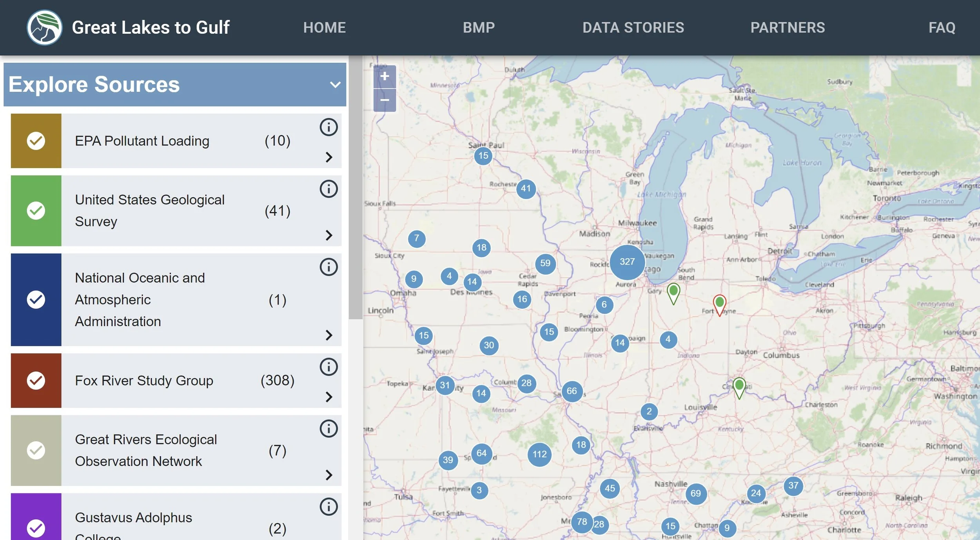Go to the PARTNERS page

(788, 27)
